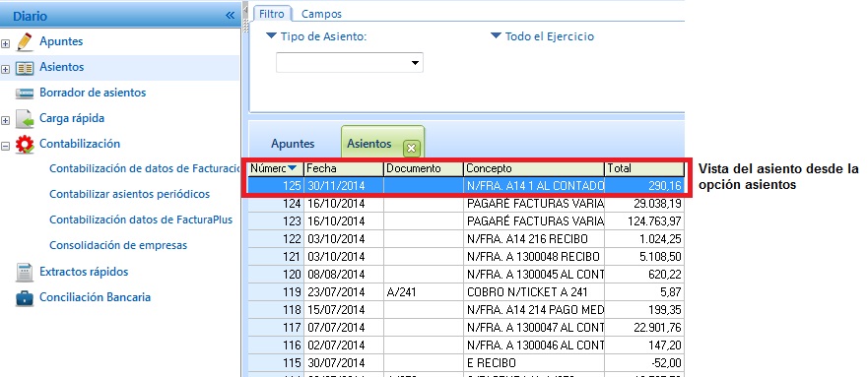Collapse the Contabilización tree node
Screen dimensions: 868x377
6,146
